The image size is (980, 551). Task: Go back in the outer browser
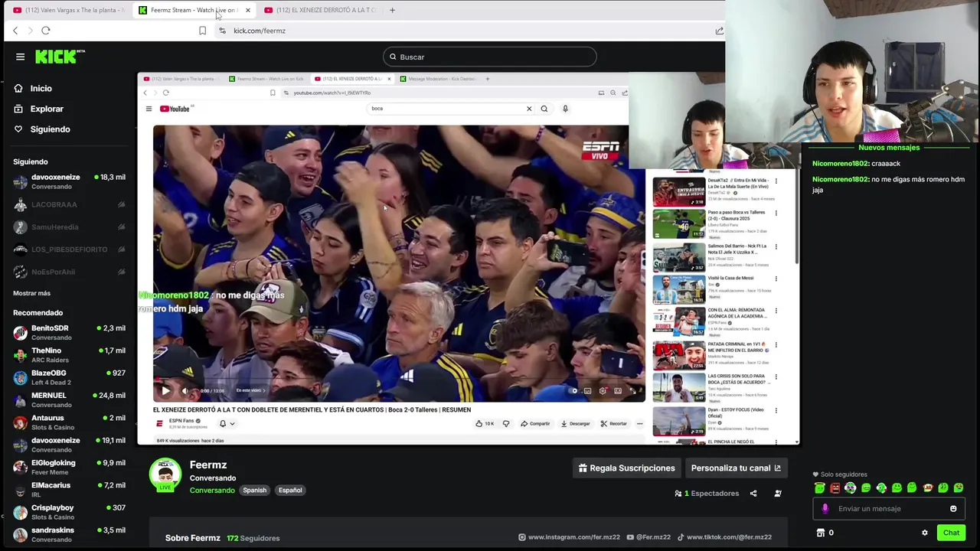pyautogui.click(x=15, y=31)
